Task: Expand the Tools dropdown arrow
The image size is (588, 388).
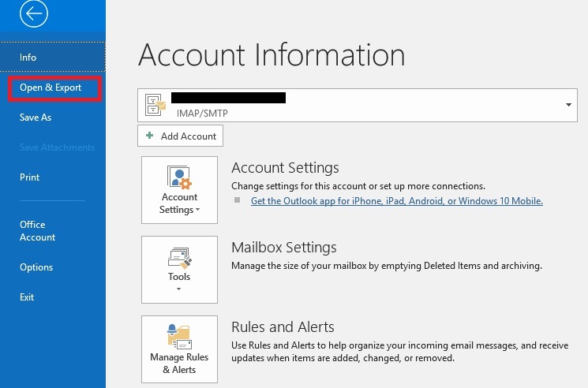Action: [x=179, y=289]
